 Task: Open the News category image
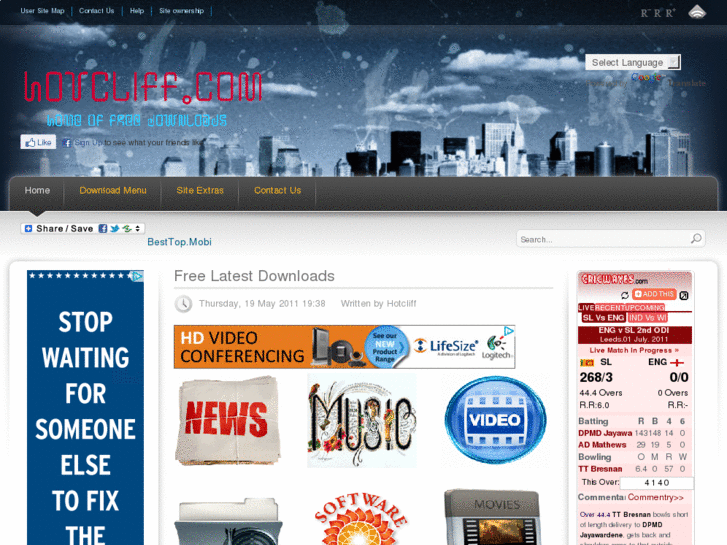(x=228, y=421)
